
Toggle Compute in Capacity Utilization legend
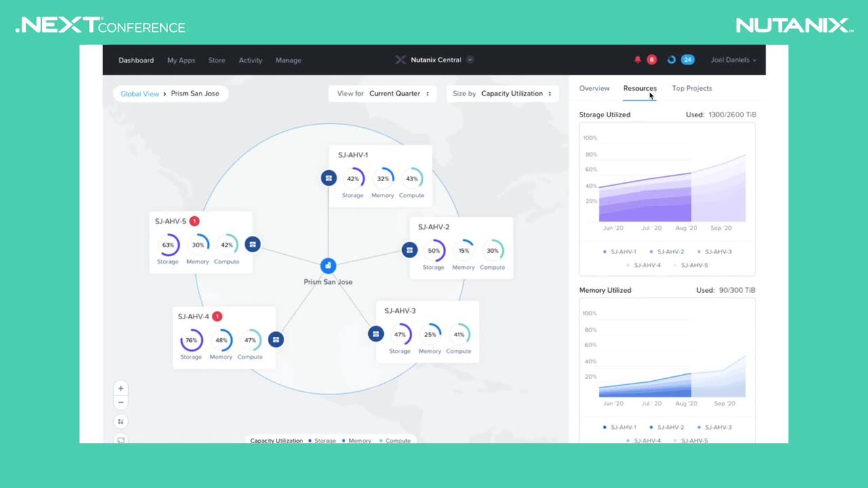pos(395,441)
